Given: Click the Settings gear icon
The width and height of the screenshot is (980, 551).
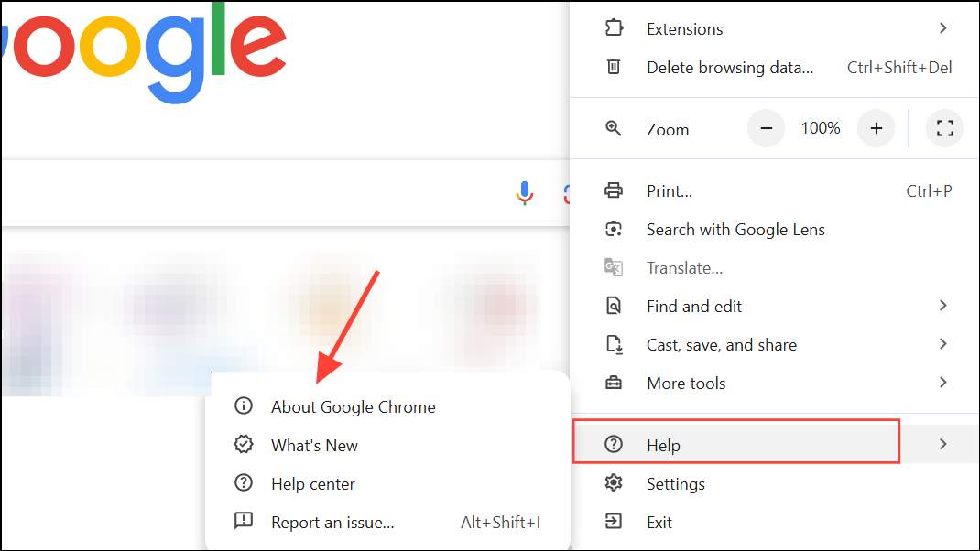Looking at the screenshot, I should pos(614,483).
